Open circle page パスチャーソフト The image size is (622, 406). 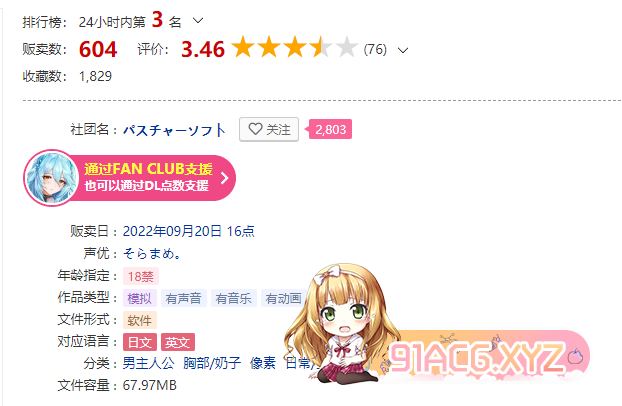click(174, 130)
